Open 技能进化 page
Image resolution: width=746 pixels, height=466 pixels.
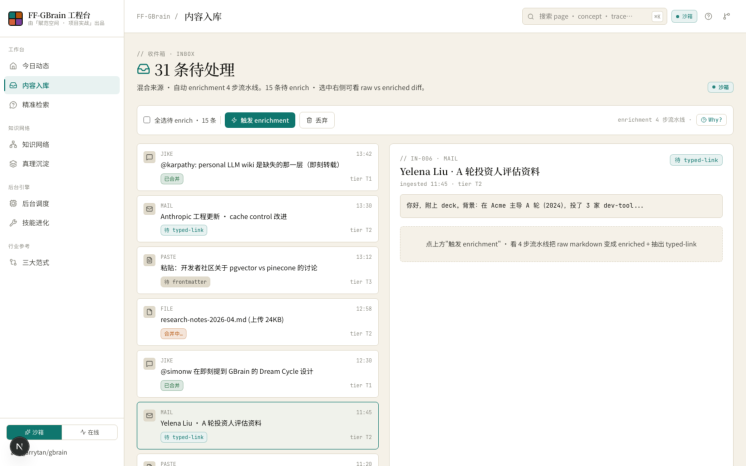point(62,223)
